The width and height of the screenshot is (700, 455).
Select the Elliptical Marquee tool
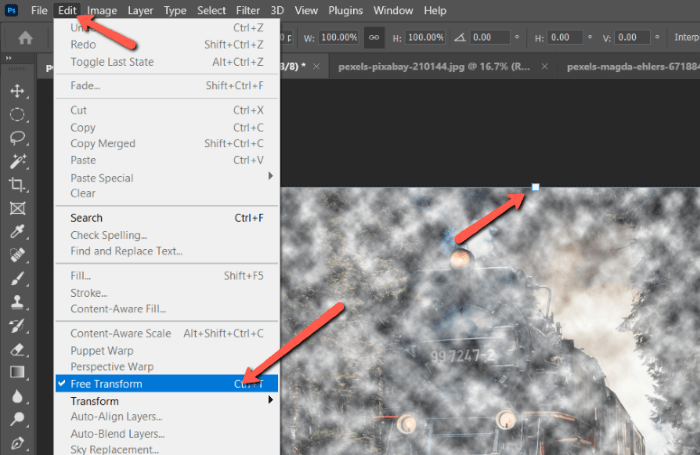17,115
